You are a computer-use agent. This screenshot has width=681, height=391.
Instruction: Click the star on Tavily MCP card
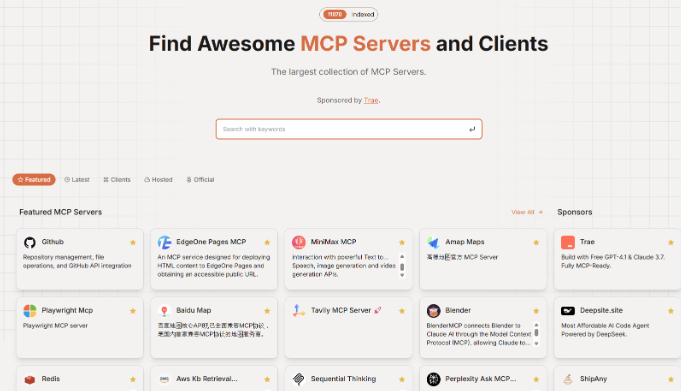pos(402,311)
